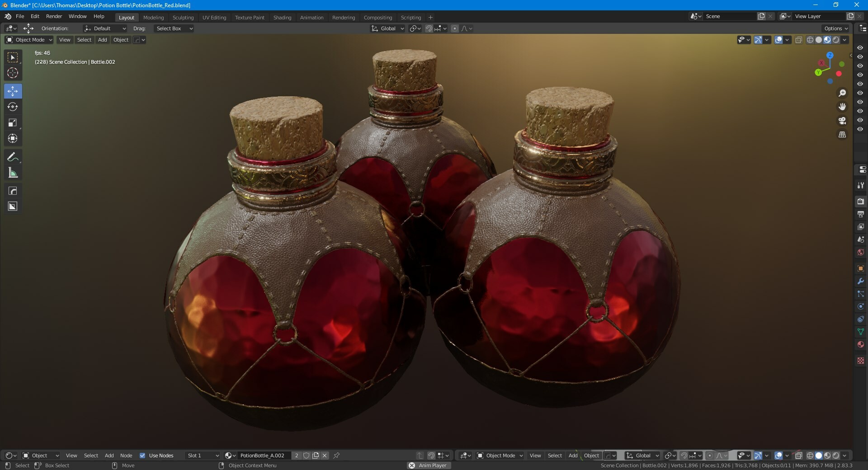Open the World Properties tab
Viewport: 868px width, 470px height.
coord(861,252)
